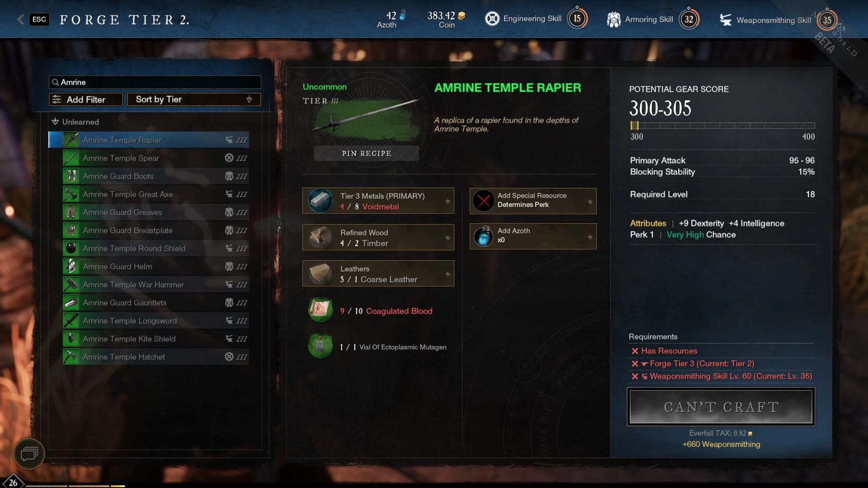Select Amrine Temple Spear recipe
Image resolution: width=868 pixels, height=488 pixels.
coord(156,158)
